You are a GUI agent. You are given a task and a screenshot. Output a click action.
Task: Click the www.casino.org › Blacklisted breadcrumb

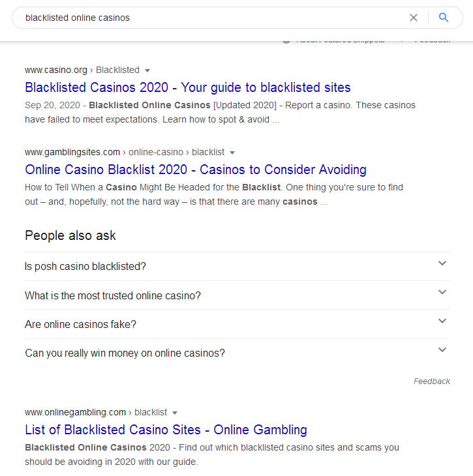click(x=82, y=70)
